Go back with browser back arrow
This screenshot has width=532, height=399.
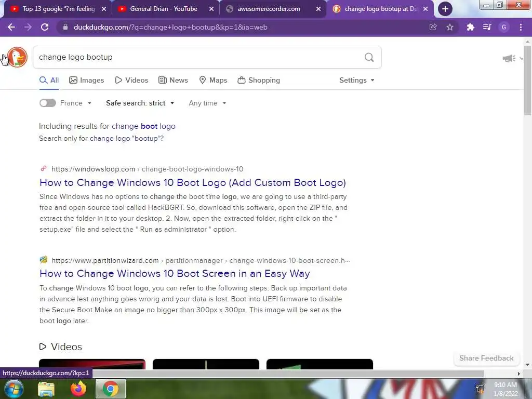click(11, 27)
